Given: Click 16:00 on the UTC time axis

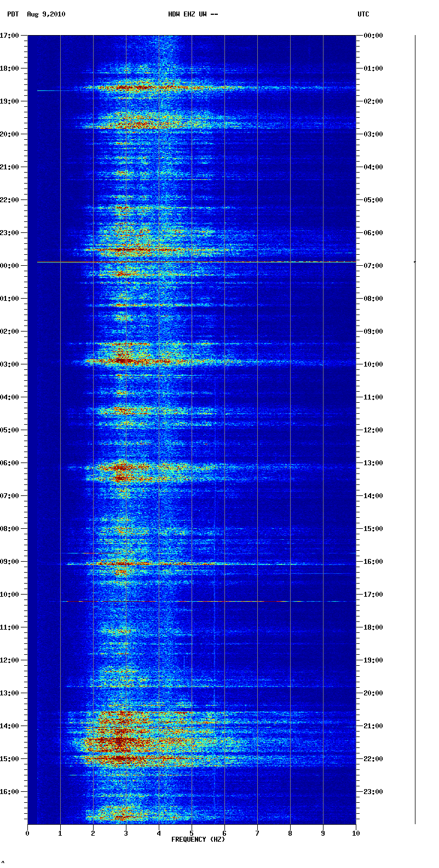Looking at the screenshot, I should [x=373, y=562].
